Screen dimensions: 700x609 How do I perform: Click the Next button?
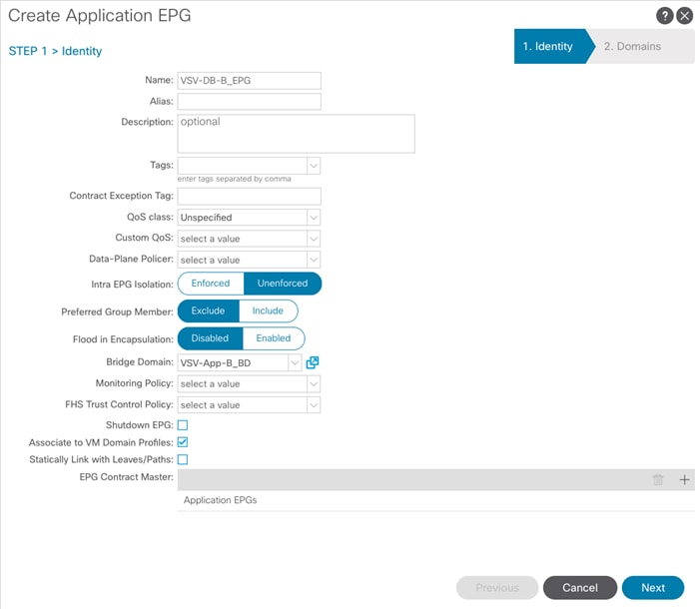[x=653, y=588]
